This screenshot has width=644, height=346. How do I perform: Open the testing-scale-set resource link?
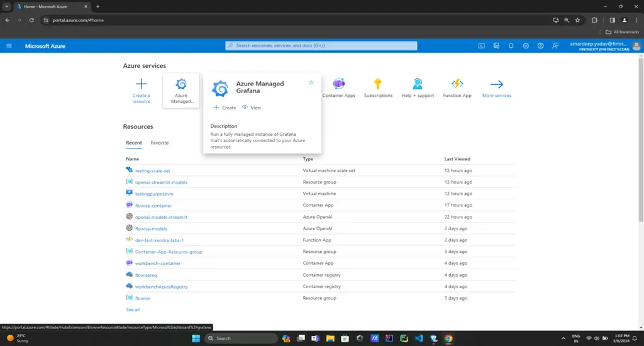coord(152,170)
